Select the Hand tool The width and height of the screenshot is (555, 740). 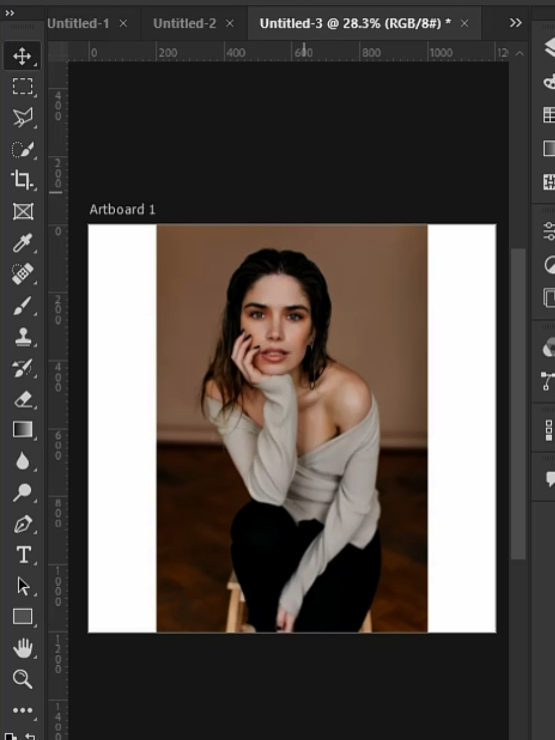[22, 648]
